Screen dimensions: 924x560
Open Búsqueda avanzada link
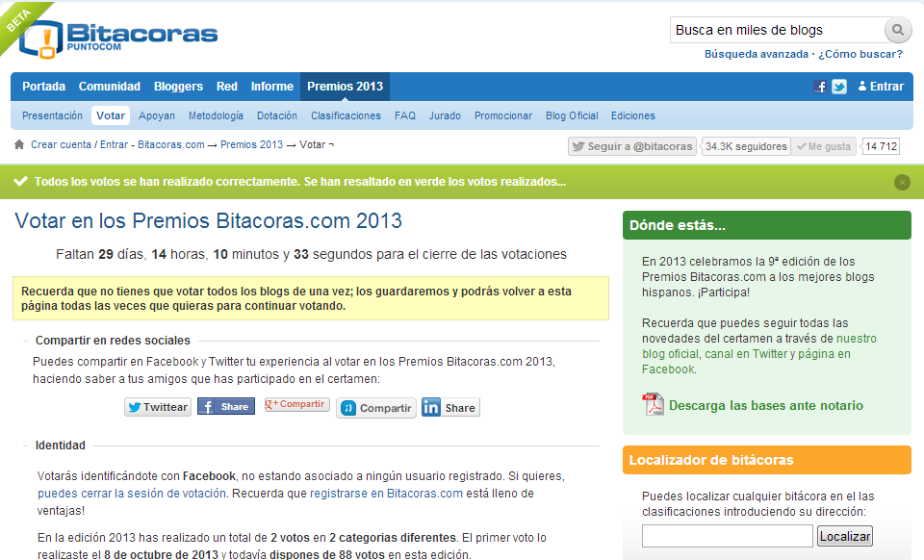(757, 54)
